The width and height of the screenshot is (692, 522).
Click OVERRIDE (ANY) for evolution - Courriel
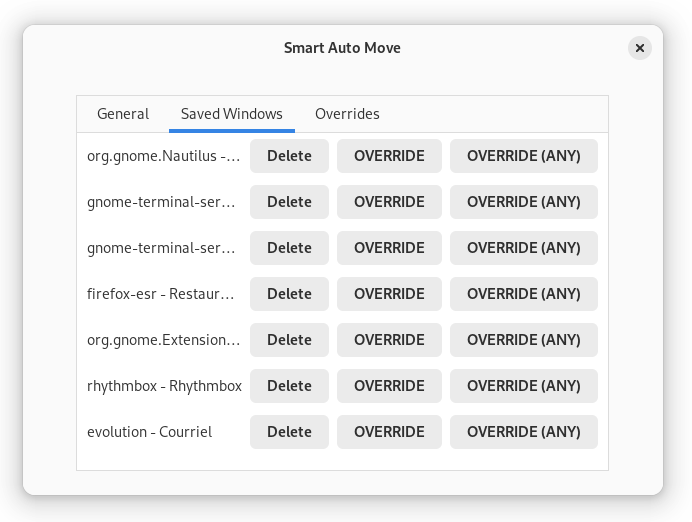coord(524,432)
